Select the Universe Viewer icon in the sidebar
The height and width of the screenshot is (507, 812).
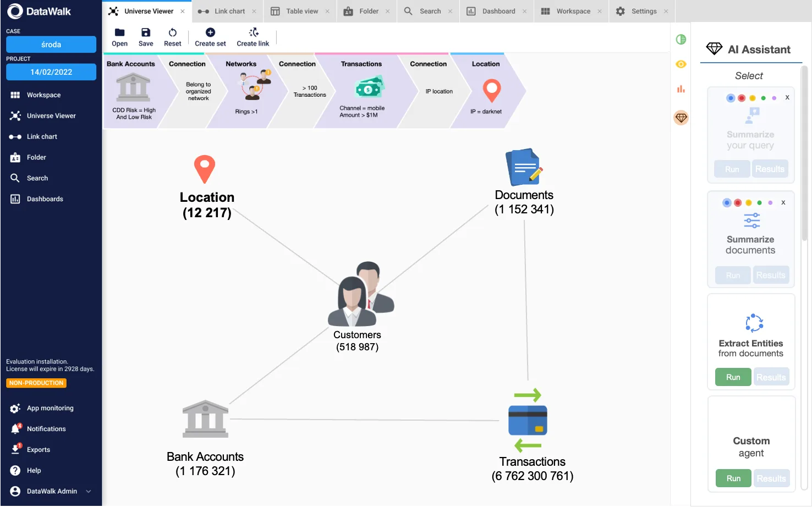point(15,115)
